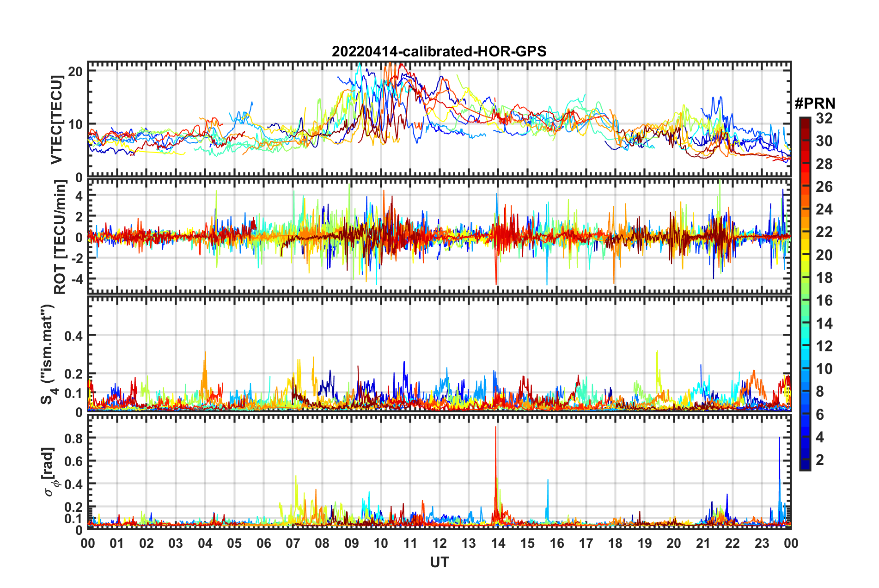Viewport: 879px width, 588px height.
Task: Click the plot title 20220414-calibrated-HOR-GPS
Action: pyautogui.click(x=439, y=51)
